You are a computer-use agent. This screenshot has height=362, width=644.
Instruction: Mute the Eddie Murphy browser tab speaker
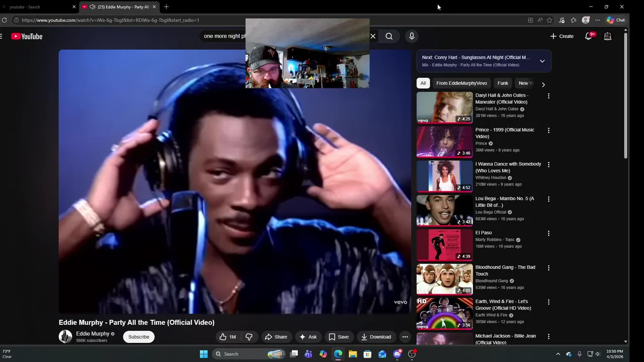92,7
